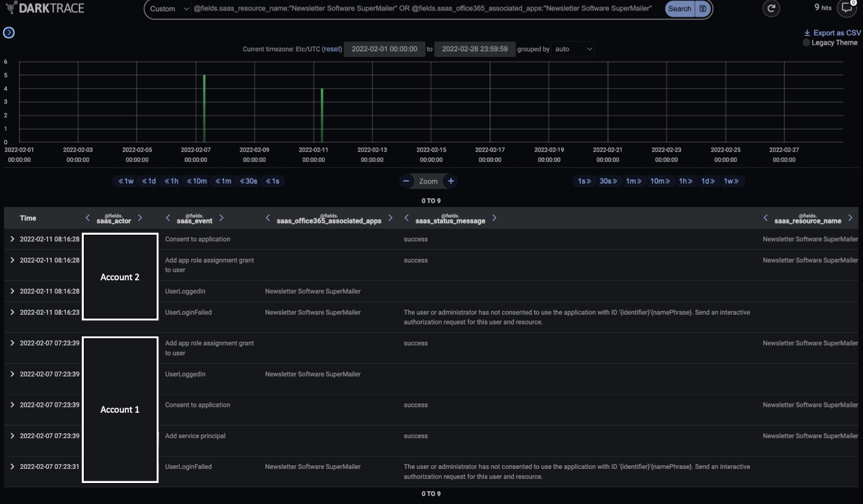This screenshot has height=504, width=863.
Task: Click the 9 hits counter
Action: click(823, 7)
